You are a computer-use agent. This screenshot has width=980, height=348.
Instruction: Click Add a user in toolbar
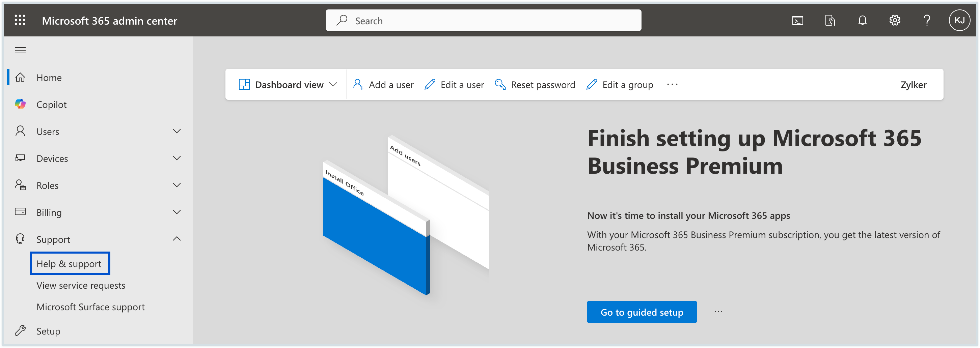click(x=383, y=84)
